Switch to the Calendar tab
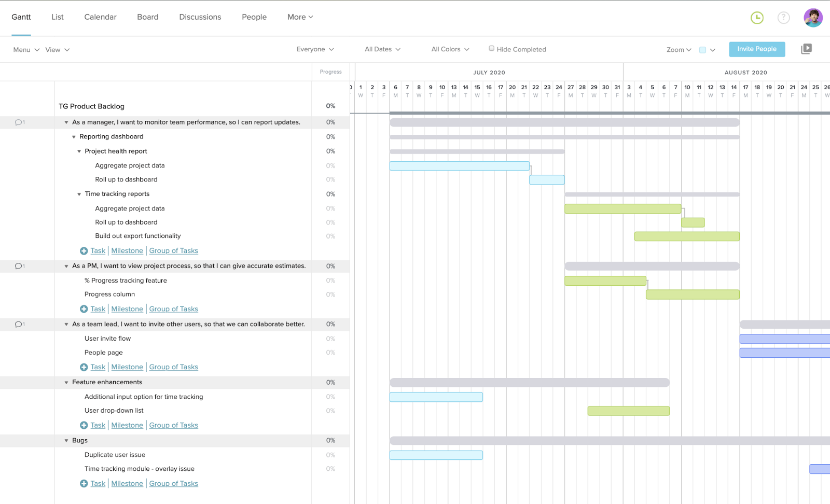The height and width of the screenshot is (504, 830). coord(100,17)
